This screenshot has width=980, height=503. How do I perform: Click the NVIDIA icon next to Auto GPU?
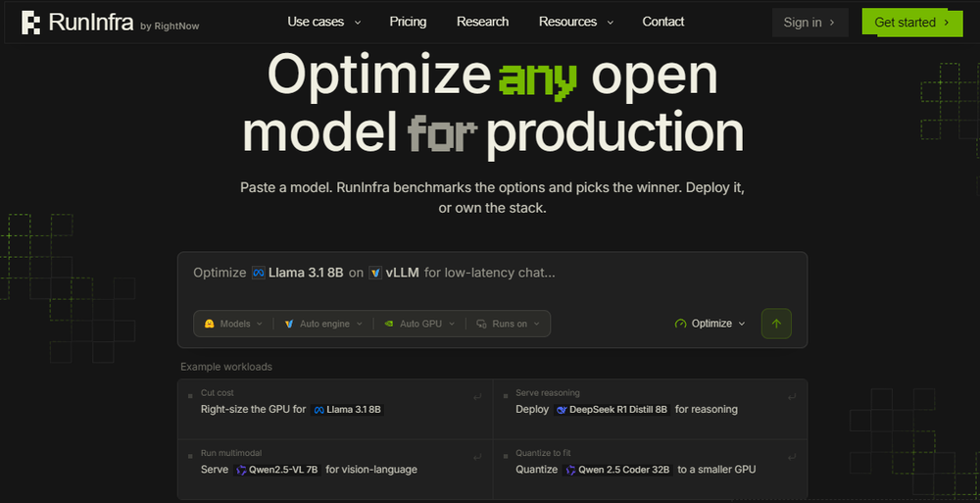[389, 324]
